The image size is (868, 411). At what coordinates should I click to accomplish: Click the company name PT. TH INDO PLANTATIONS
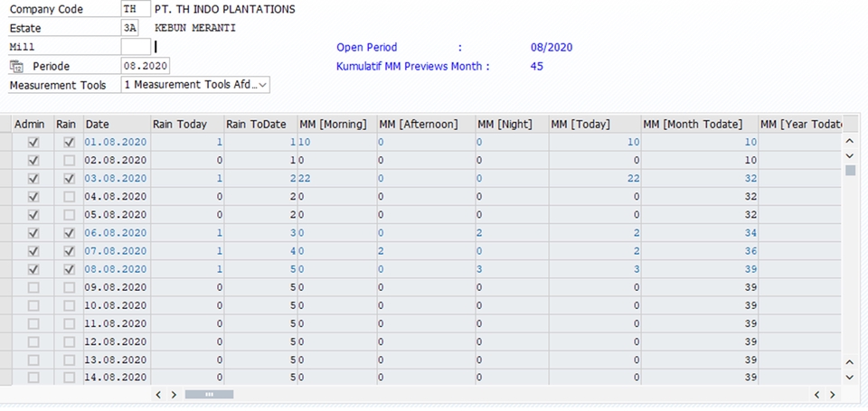pos(225,9)
